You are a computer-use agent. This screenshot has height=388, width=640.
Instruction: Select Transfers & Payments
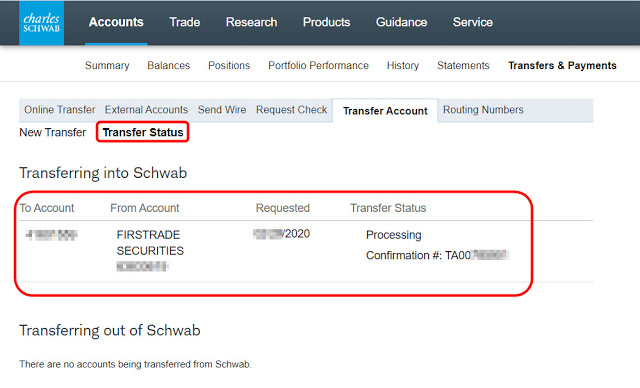click(562, 66)
